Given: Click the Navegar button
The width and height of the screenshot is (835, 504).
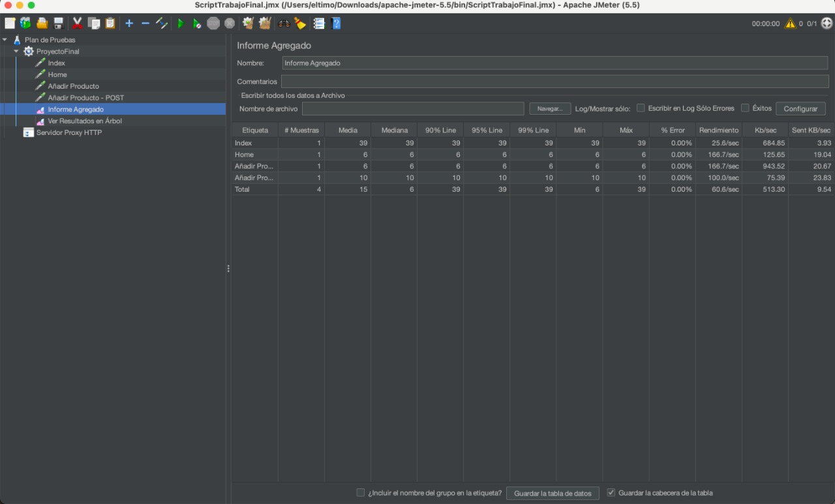Looking at the screenshot, I should point(550,108).
